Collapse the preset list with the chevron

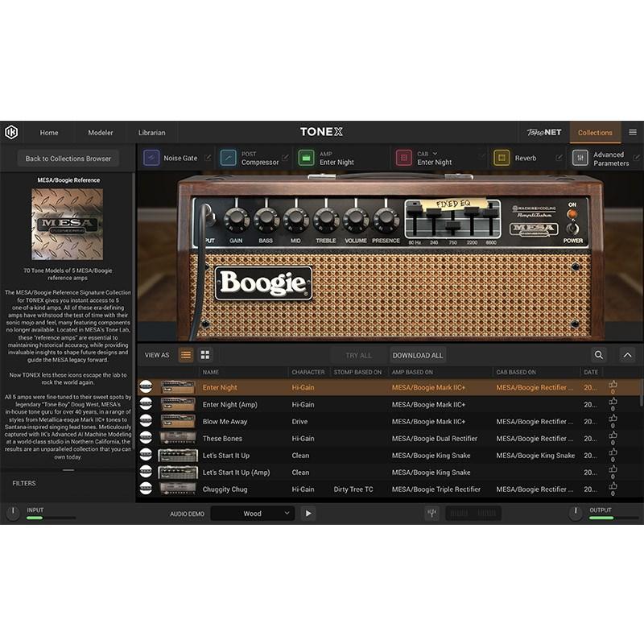click(627, 354)
